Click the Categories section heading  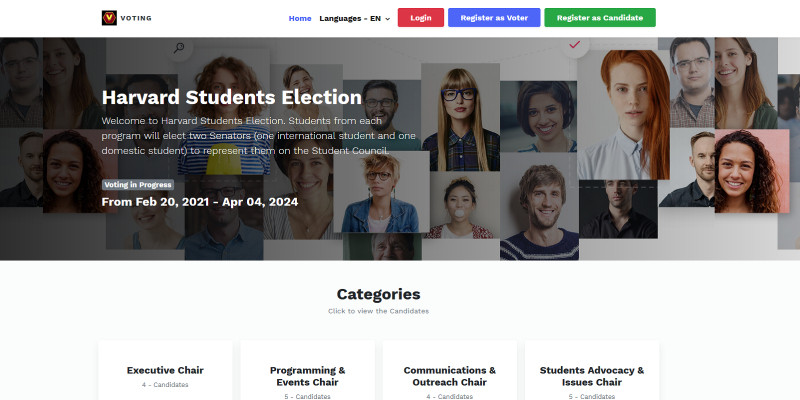coord(378,294)
